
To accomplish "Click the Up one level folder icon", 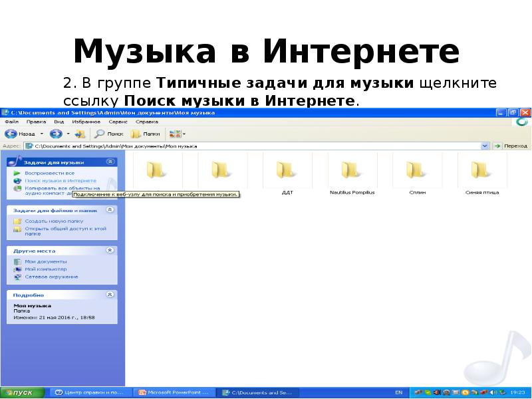I will 80,134.
